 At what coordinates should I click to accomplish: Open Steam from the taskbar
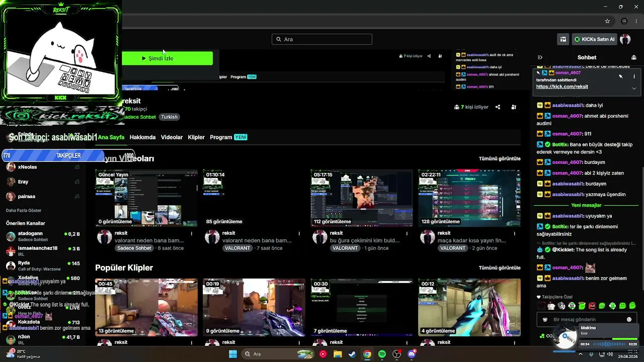(x=352, y=354)
